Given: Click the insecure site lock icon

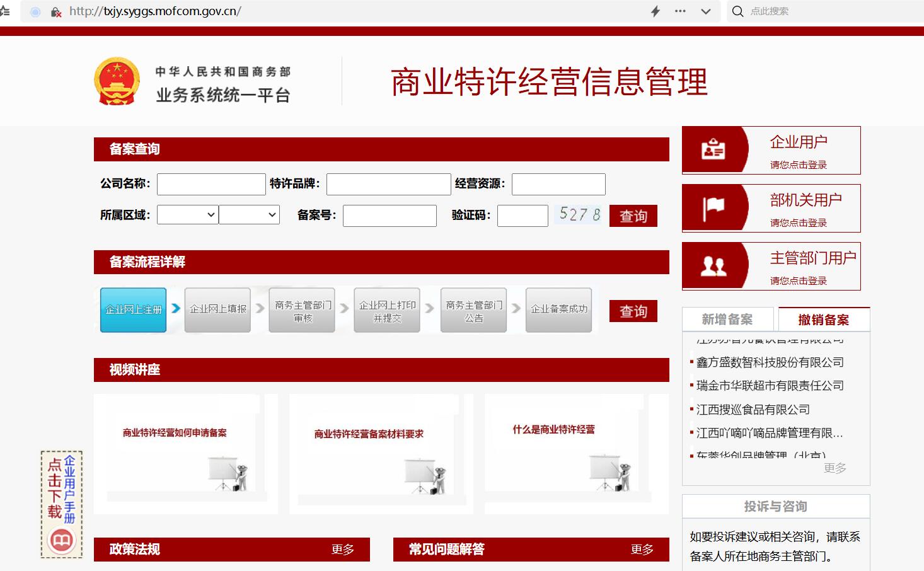Looking at the screenshot, I should pyautogui.click(x=55, y=11).
